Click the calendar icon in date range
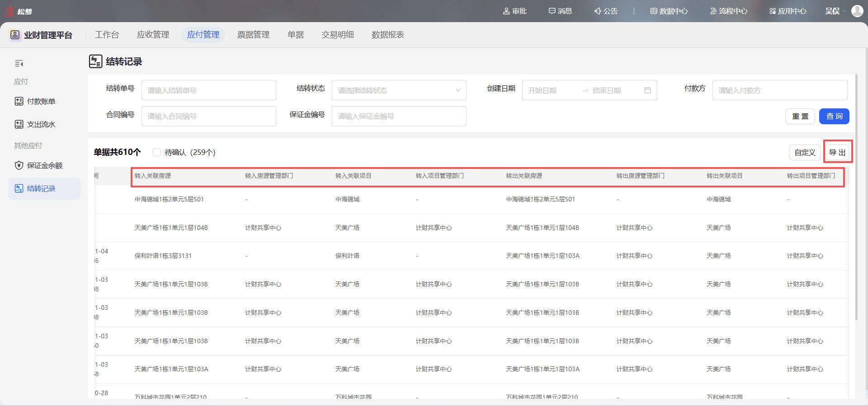The image size is (868, 406). [x=647, y=90]
